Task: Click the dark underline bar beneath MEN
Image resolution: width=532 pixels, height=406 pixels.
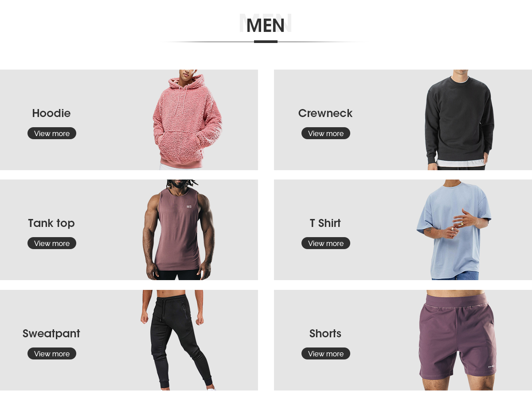Action: (266, 42)
